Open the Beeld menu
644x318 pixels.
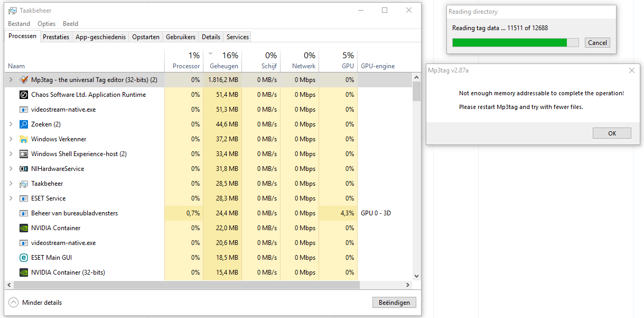pos(70,24)
